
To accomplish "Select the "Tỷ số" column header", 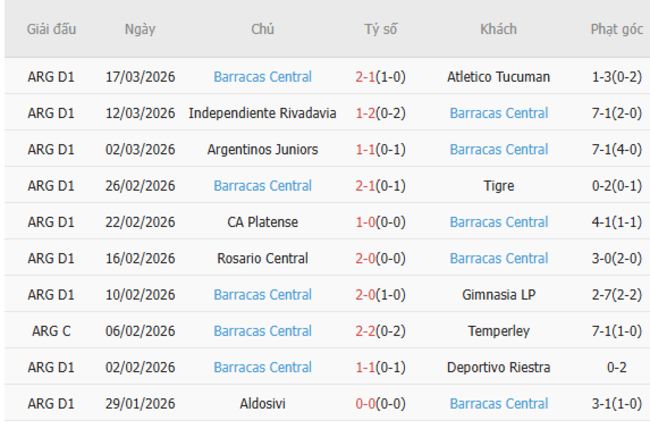I will click(x=380, y=29).
